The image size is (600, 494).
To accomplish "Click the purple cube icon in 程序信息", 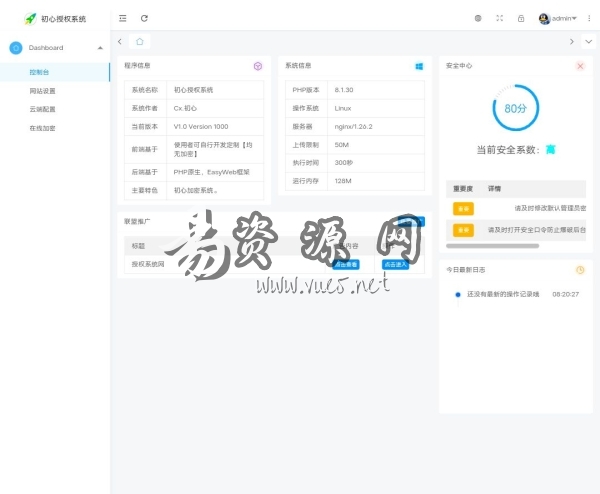I will (x=258, y=66).
